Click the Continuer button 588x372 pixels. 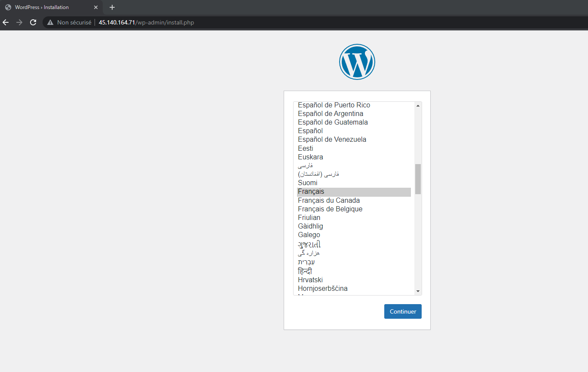click(403, 311)
